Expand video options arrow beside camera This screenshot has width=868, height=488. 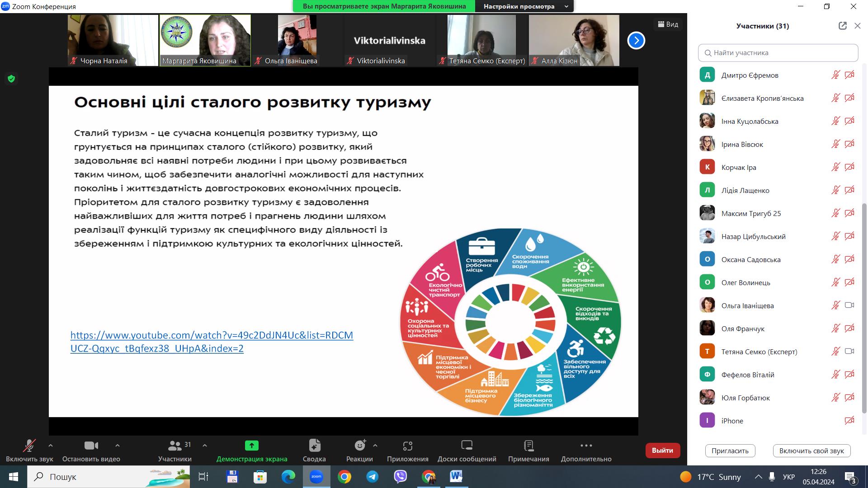pos(118,445)
